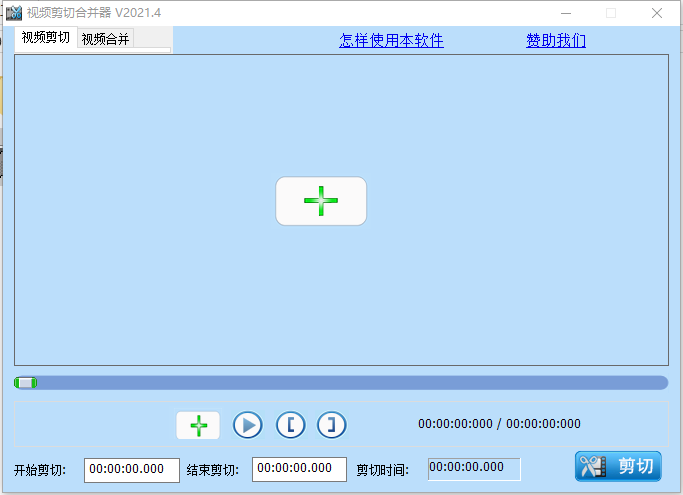Click the 开始剪切: label

tap(40, 470)
